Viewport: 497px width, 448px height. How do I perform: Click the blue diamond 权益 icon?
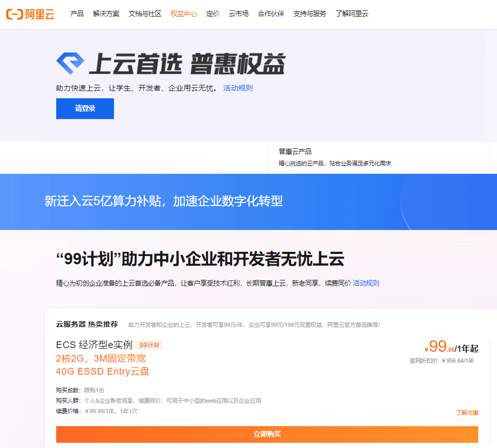70,63
